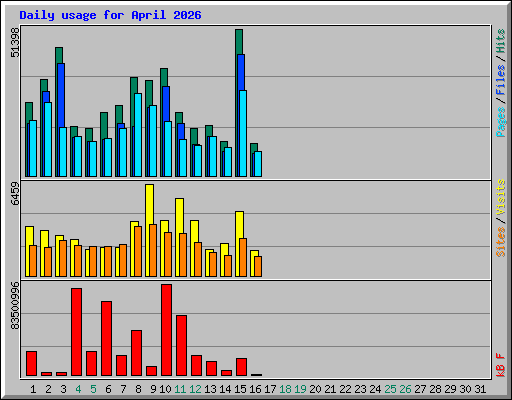Image resolution: width=512 pixels, height=400 pixels.
Task: Select day 14 on the x-axis
Action: (225, 389)
